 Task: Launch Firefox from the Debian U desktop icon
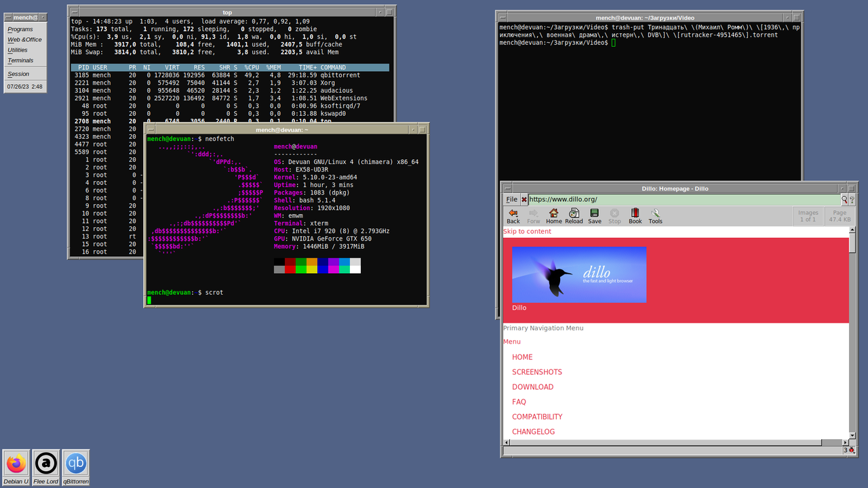[16, 468]
